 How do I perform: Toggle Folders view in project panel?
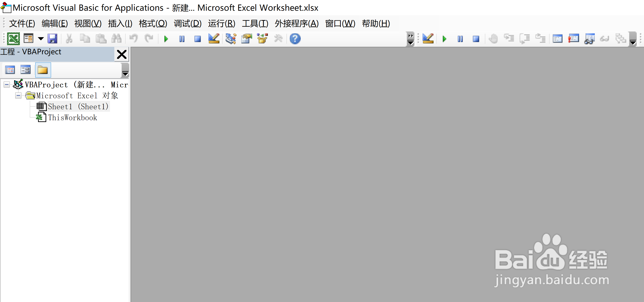pos(43,70)
